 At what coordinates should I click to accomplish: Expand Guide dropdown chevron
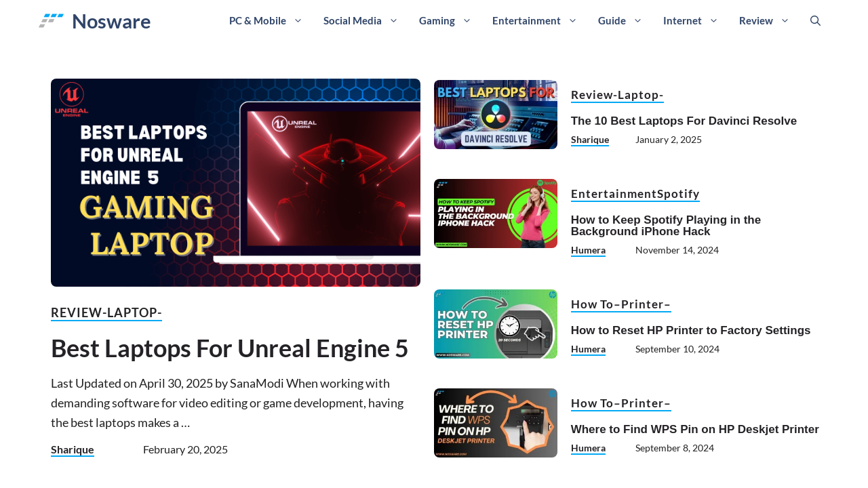pos(637,20)
